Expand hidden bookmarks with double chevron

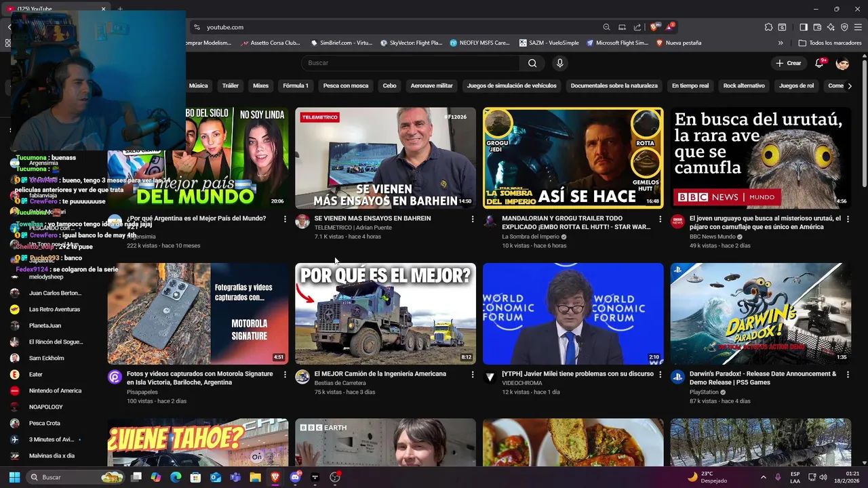click(x=781, y=43)
